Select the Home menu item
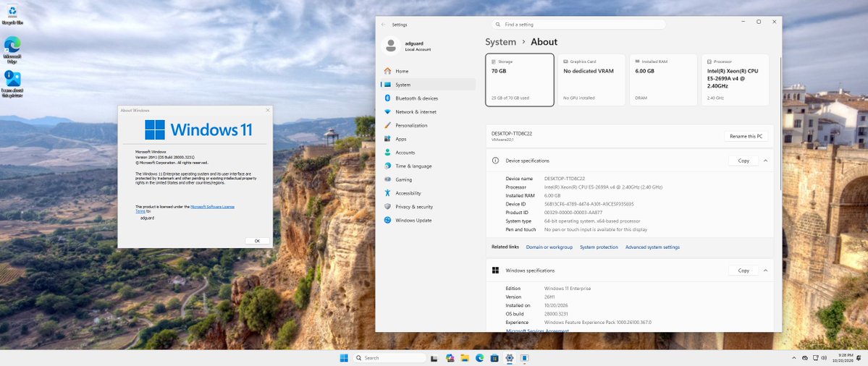 click(x=428, y=71)
